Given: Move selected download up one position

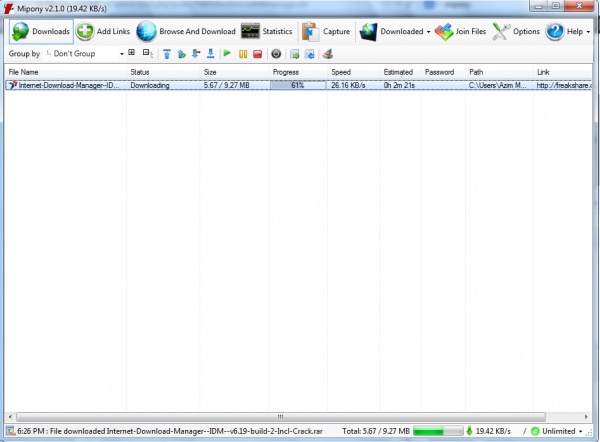Looking at the screenshot, I should [181, 54].
